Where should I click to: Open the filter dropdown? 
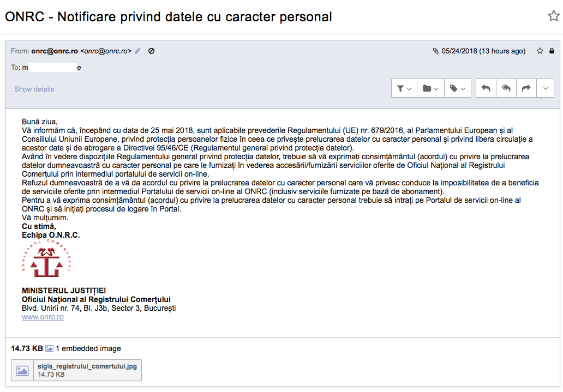click(x=404, y=88)
